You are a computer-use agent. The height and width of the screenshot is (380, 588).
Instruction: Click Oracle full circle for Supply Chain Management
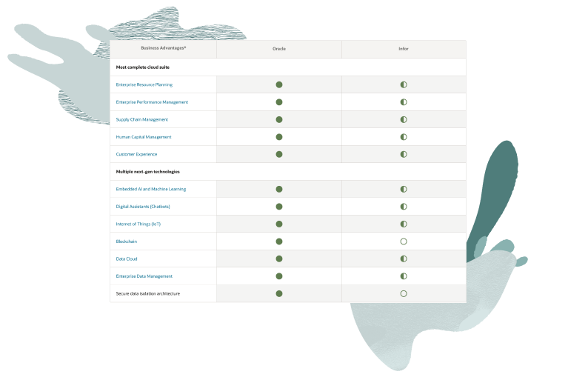coord(279,120)
